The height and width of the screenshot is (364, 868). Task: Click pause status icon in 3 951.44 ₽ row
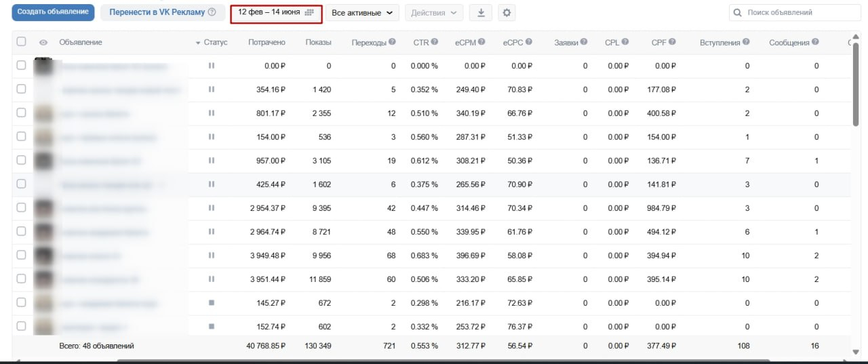tap(212, 279)
